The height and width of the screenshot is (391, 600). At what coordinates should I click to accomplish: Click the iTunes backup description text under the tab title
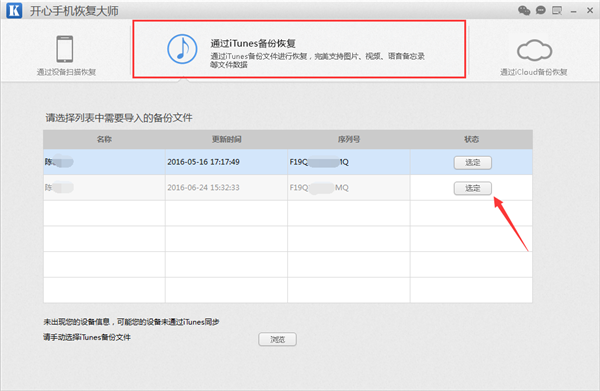point(317,60)
